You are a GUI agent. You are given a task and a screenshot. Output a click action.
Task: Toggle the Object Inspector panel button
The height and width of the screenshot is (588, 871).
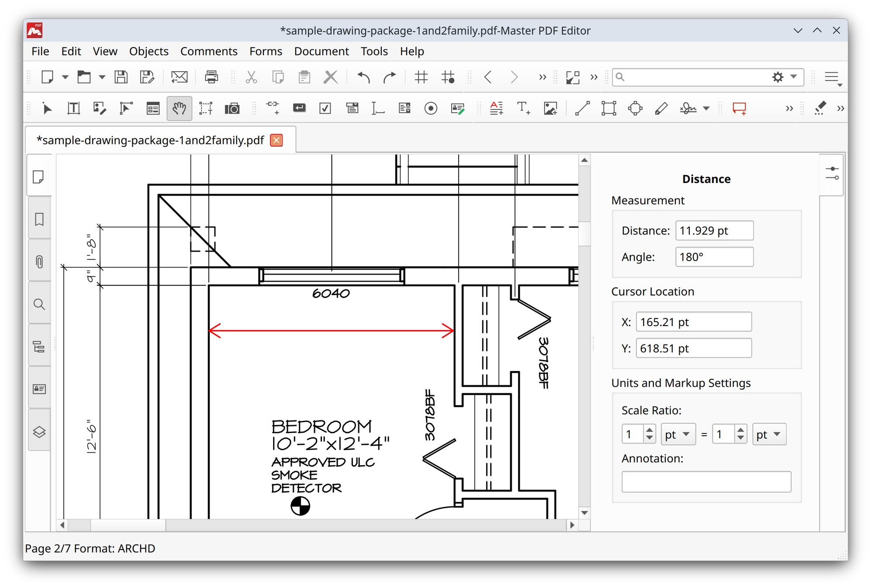point(832,174)
